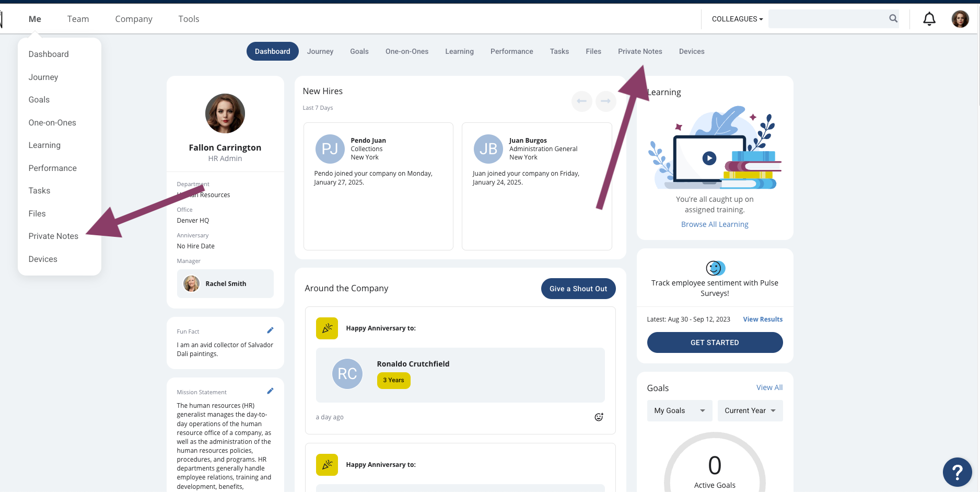Switch to the Devices tab
The image size is (980, 492).
[692, 51]
